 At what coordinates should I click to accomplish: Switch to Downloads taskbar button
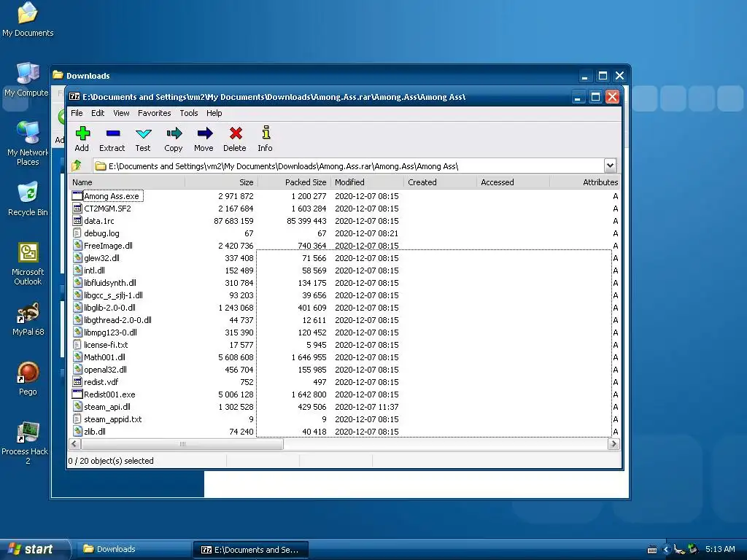pos(133,549)
